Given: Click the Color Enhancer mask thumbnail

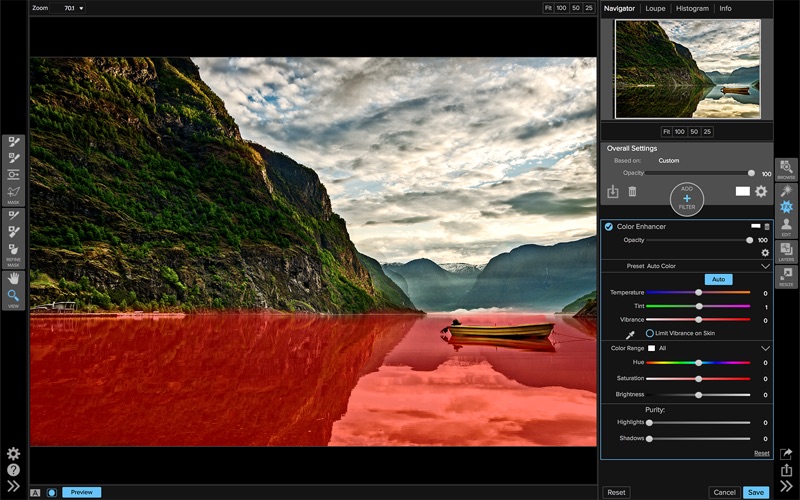Looking at the screenshot, I should pos(756,226).
